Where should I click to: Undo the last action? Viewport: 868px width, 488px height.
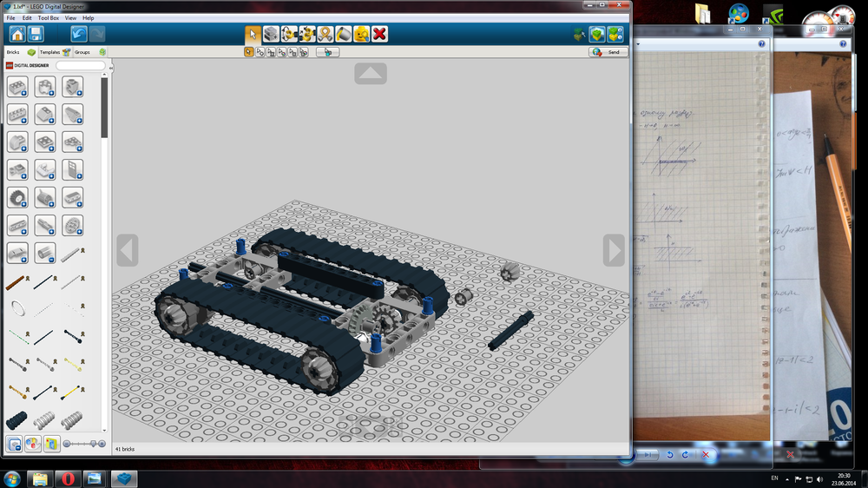click(x=79, y=35)
